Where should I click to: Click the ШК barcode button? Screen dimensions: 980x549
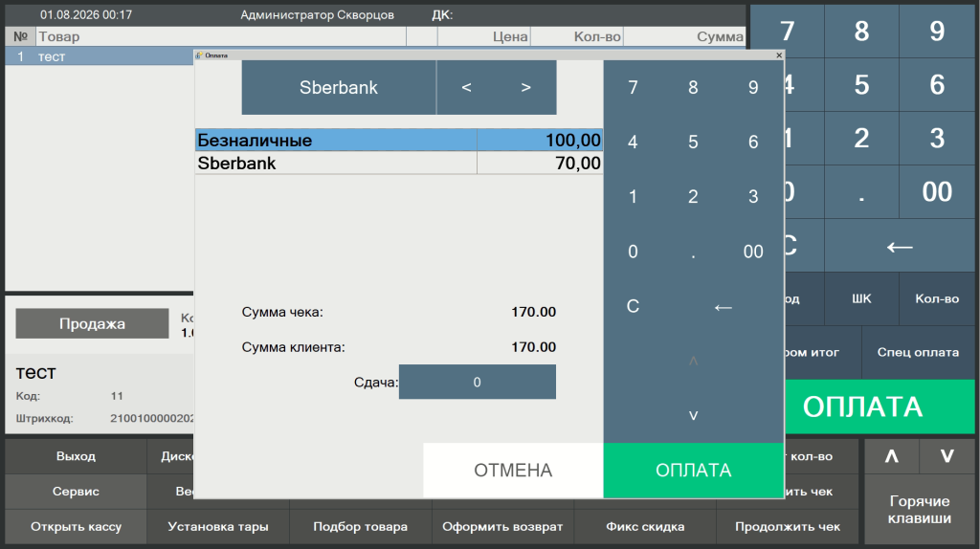pos(862,298)
